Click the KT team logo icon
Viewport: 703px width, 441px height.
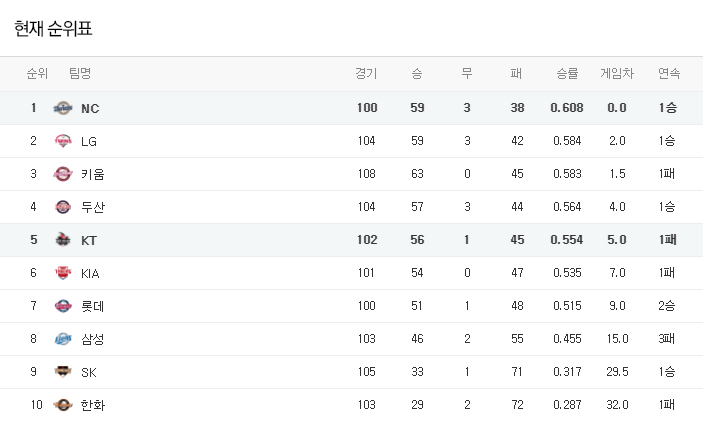pos(63,240)
